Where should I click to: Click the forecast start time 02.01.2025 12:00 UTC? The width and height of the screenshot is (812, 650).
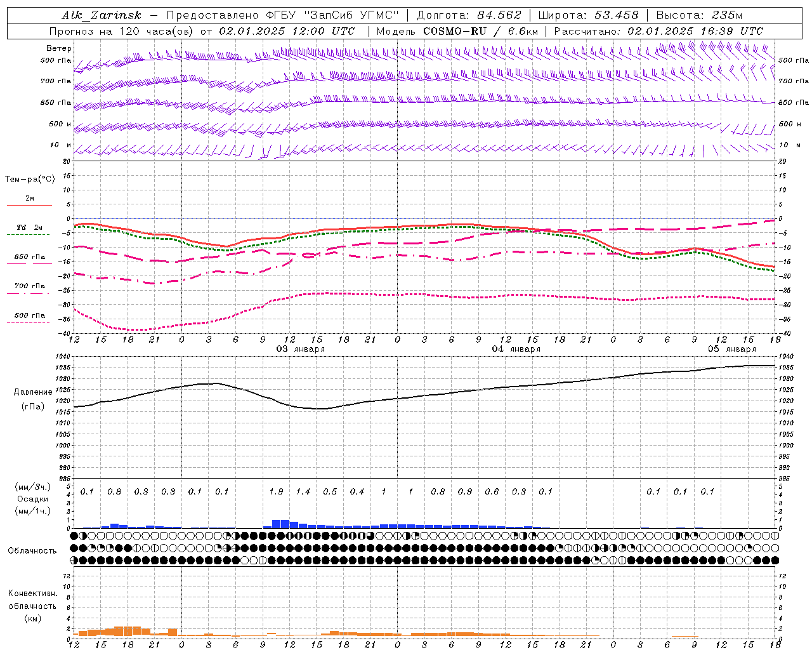(287, 31)
